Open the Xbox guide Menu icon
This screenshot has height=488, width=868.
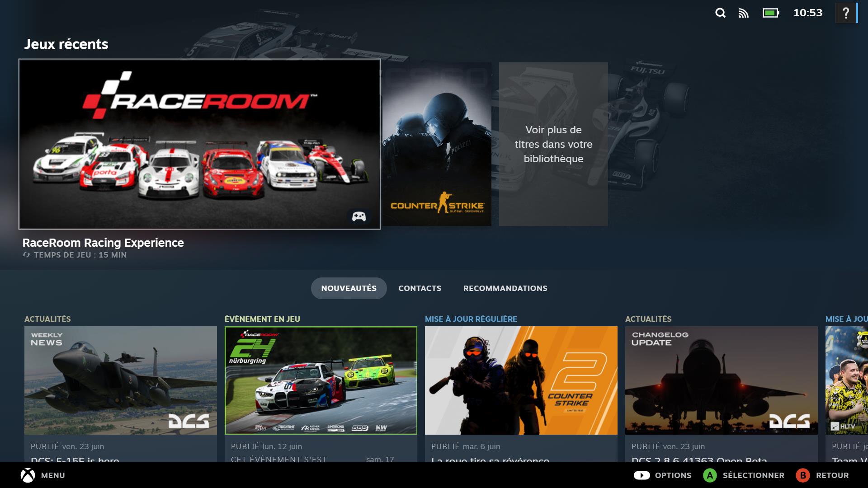coord(28,475)
